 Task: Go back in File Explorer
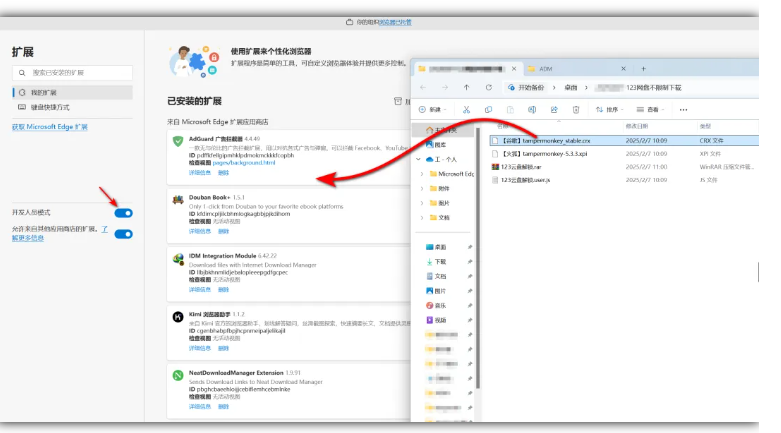[423, 88]
